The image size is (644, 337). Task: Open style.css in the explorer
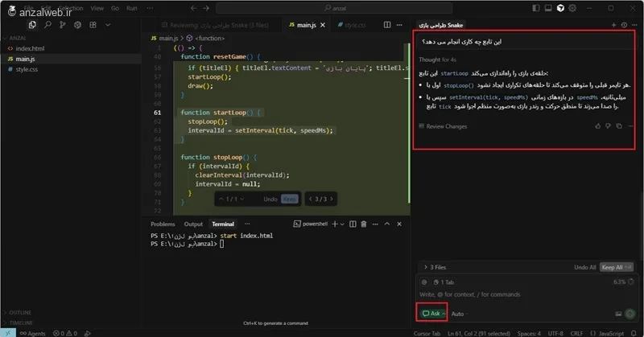tap(27, 69)
